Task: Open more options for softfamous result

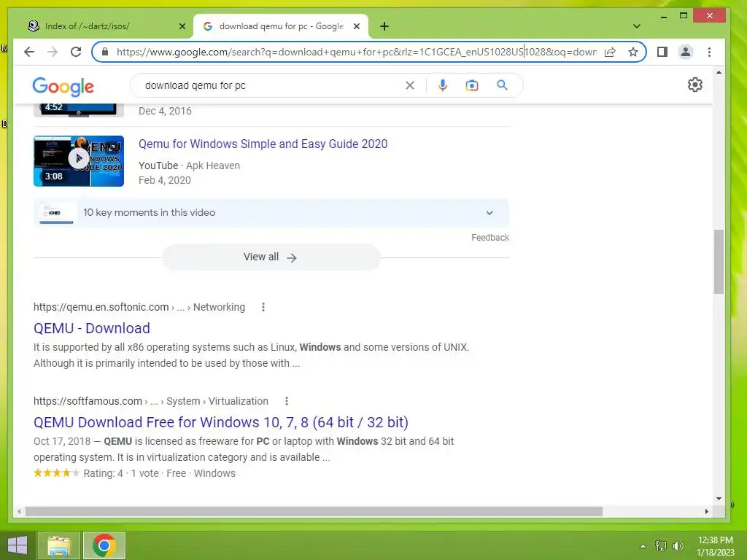Action: click(286, 401)
